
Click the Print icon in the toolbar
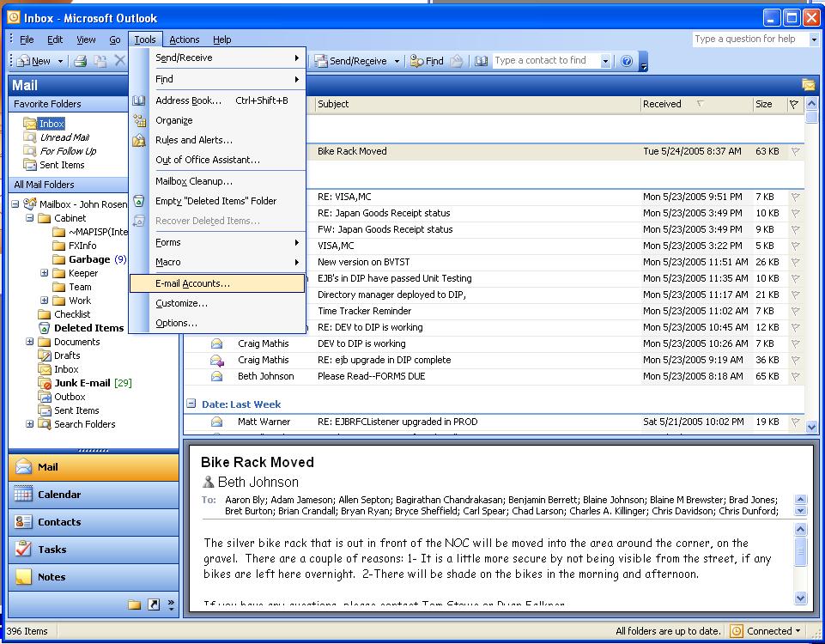point(80,61)
